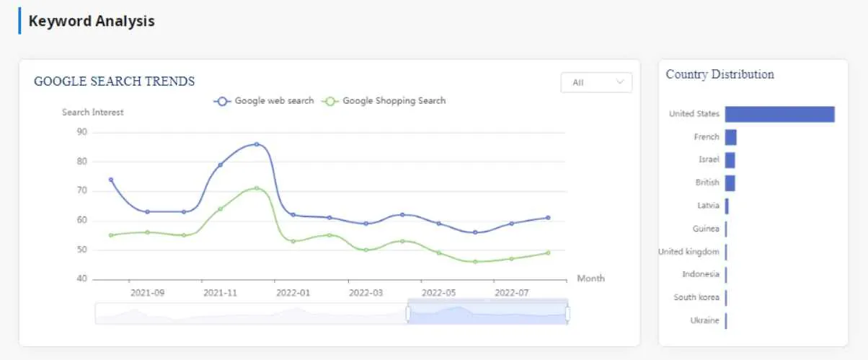Click the Latvia bar in the chart
Image resolution: width=868 pixels, height=360 pixels.
click(x=727, y=206)
